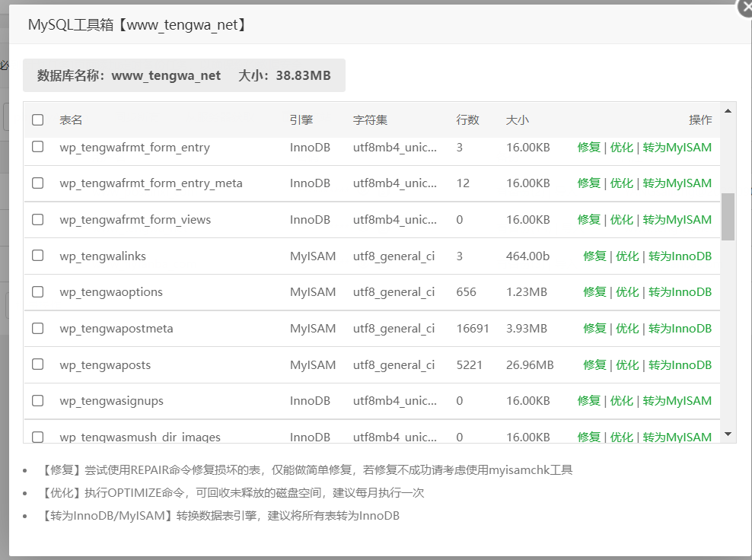
Task: Tick the select-all checkbox in table header
Action: point(37,119)
